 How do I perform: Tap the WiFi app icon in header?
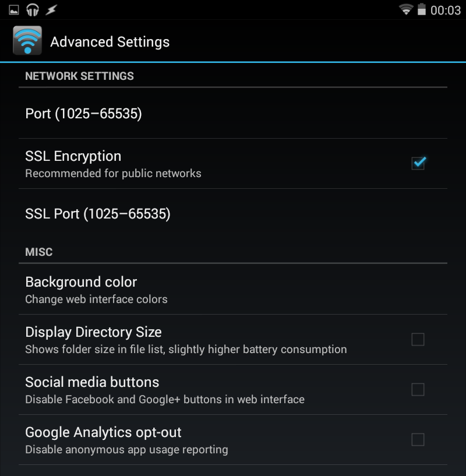coord(27,40)
